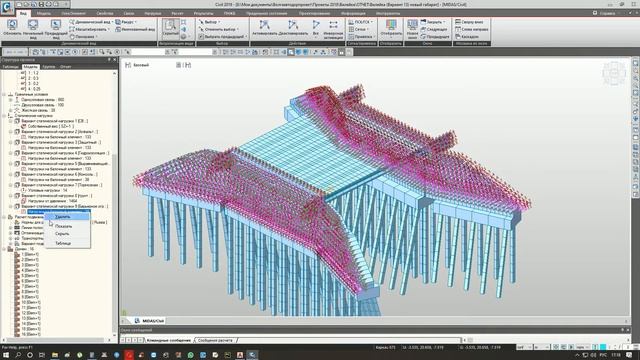Viewport: 640px width, 360px height.
Task: Close the tree structure panel
Action: pos(115,60)
